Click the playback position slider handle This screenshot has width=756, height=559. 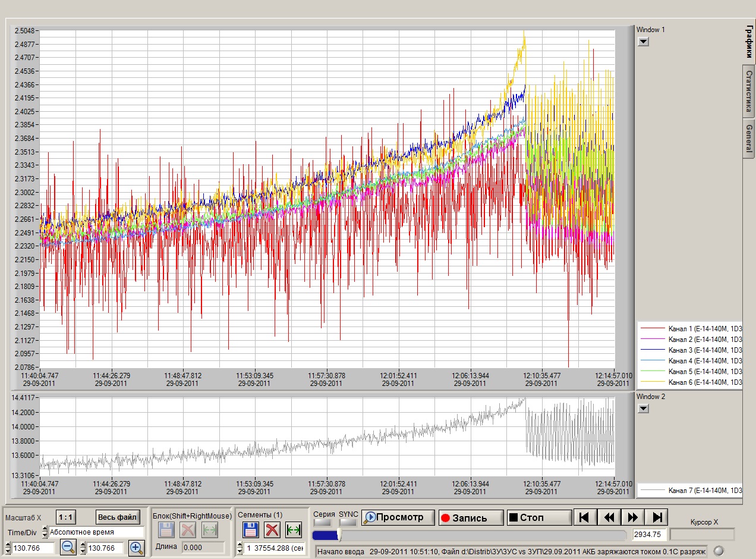pyautogui.click(x=339, y=535)
